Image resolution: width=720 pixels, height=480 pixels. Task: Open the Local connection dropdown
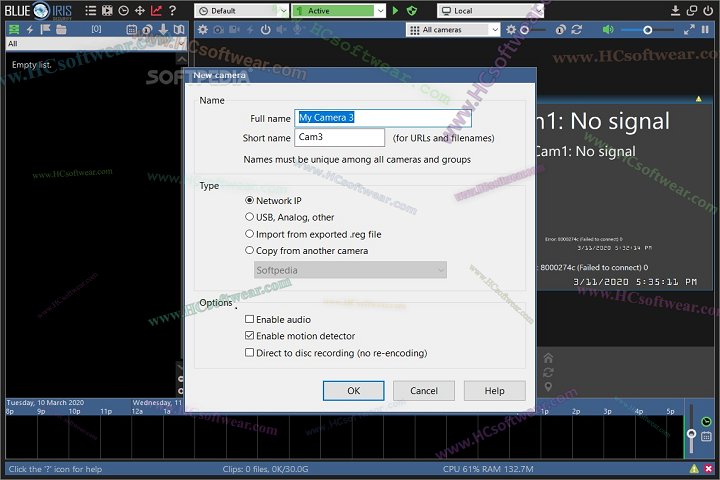[490, 11]
